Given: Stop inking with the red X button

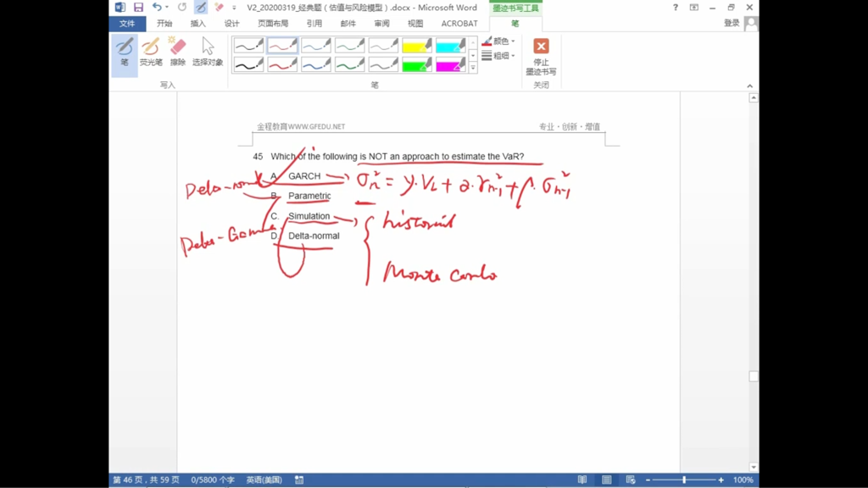Looking at the screenshot, I should [x=541, y=57].
